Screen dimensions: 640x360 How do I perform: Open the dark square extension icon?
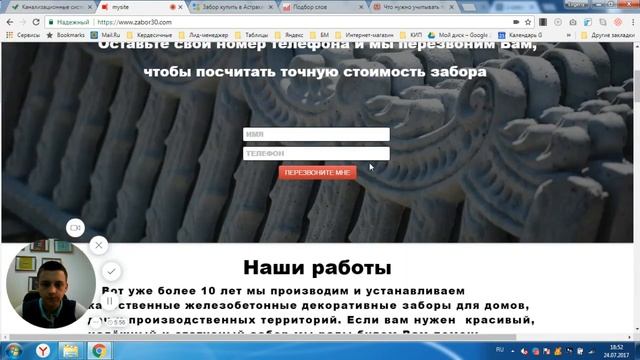[543, 22]
